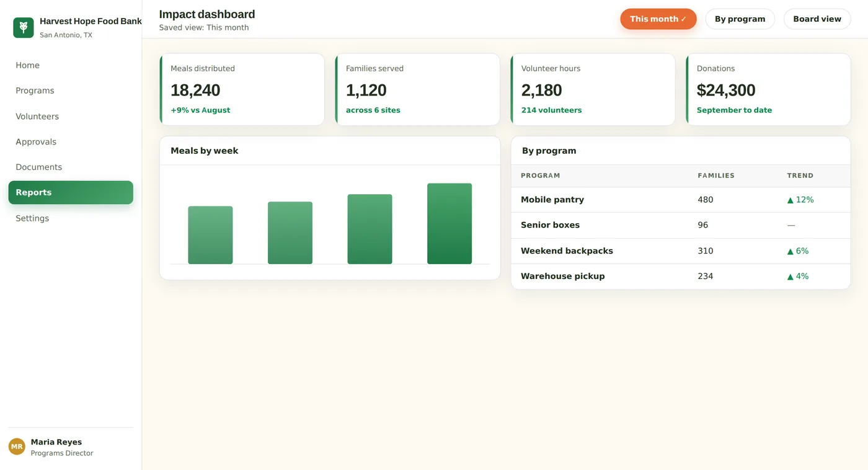Click the second week bar in chart
The image size is (868, 470).
click(x=290, y=233)
